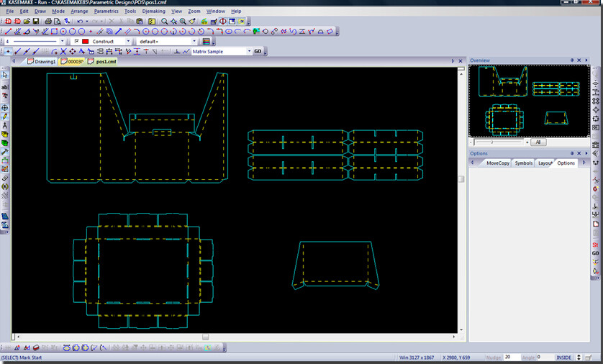This screenshot has width=603, height=364.
Task: Switch to the MoveCopy tab
Action: coord(497,163)
